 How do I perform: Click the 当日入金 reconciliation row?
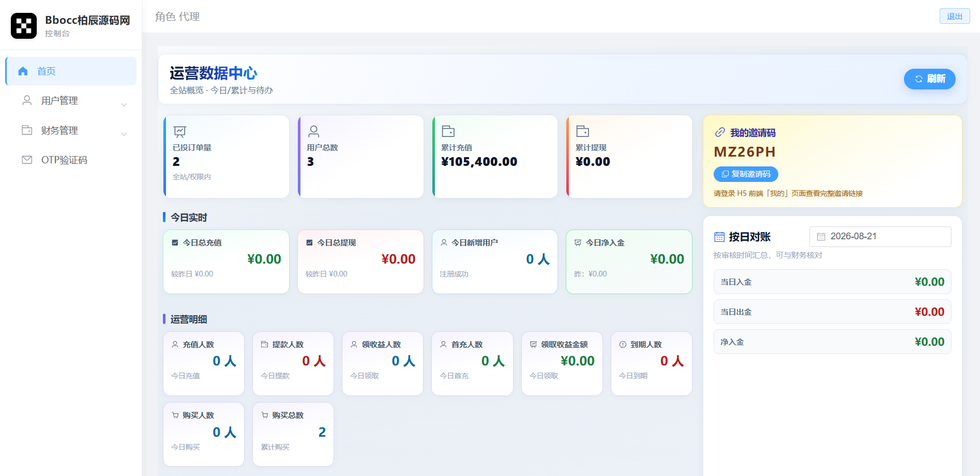click(832, 282)
